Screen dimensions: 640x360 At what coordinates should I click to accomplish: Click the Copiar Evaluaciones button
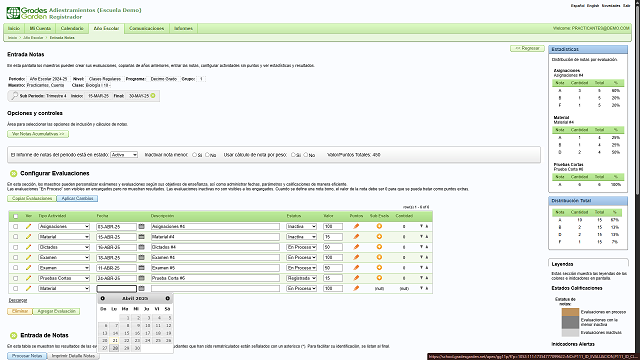pos(32,198)
